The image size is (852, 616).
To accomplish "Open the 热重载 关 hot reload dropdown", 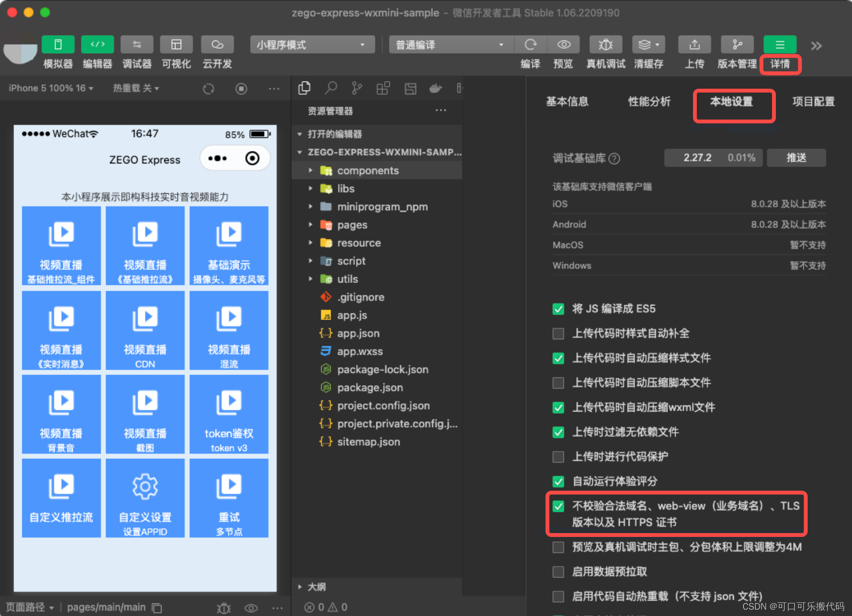I will (136, 88).
